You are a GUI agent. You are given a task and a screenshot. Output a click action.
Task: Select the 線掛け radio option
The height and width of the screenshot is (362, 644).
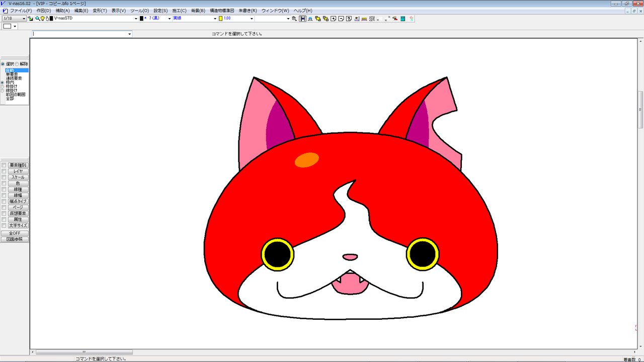click(3, 90)
